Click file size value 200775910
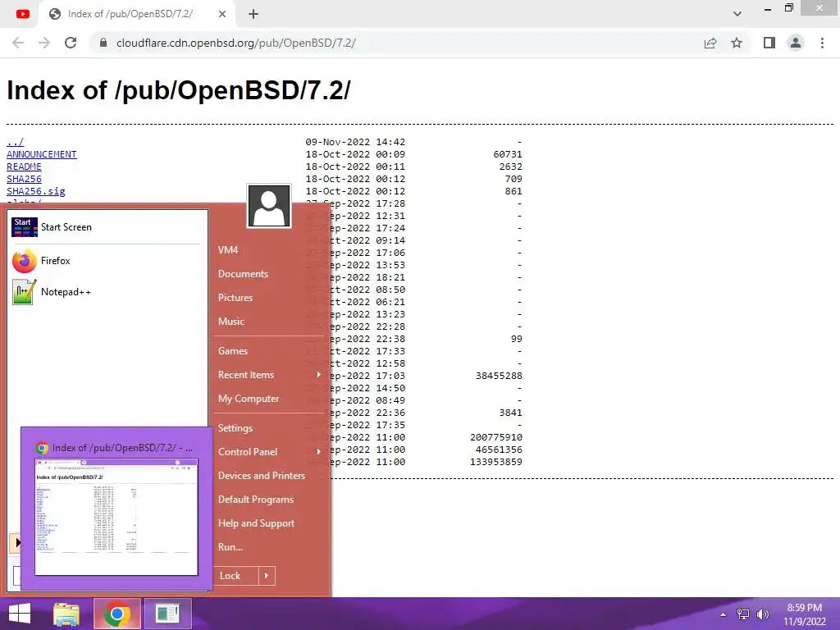The image size is (840, 630). [496, 438]
